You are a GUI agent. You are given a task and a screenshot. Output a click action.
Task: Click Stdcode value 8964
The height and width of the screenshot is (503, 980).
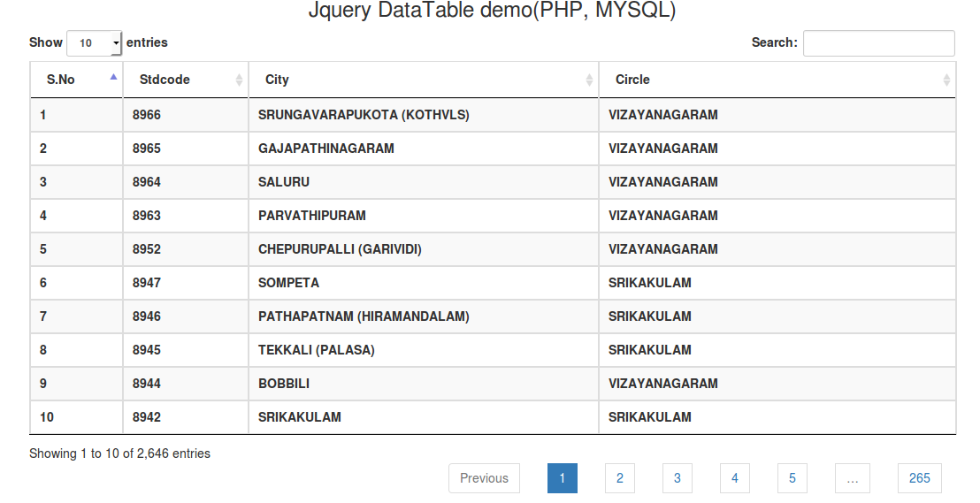[146, 182]
